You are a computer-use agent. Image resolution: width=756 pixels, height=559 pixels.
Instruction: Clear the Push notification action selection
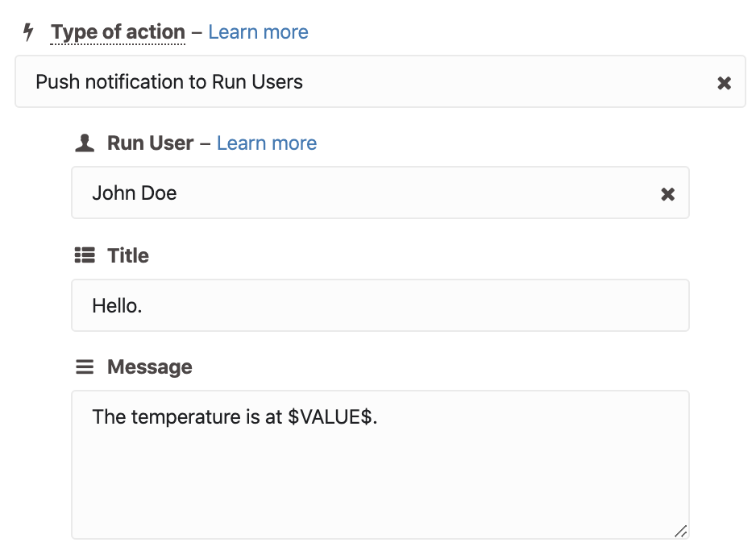click(x=725, y=83)
